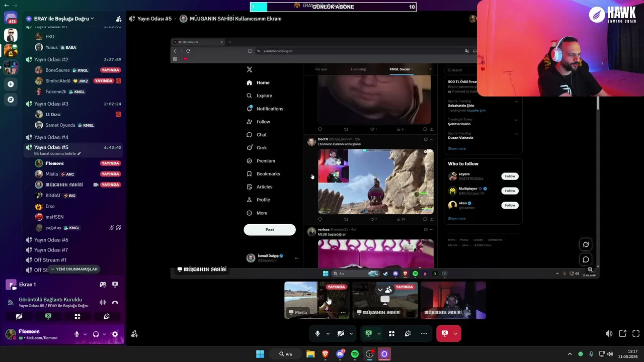
Task: Toggle screen share in voice panel
Action: pyautogui.click(x=48, y=317)
